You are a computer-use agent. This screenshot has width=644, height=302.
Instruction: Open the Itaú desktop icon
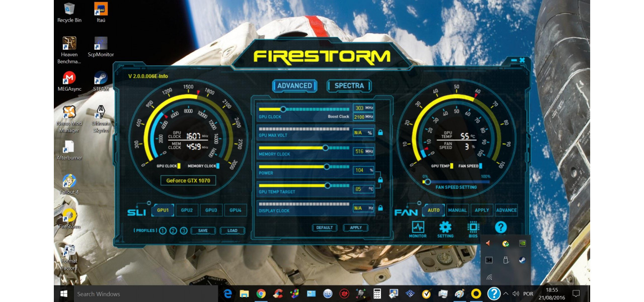coord(101,13)
